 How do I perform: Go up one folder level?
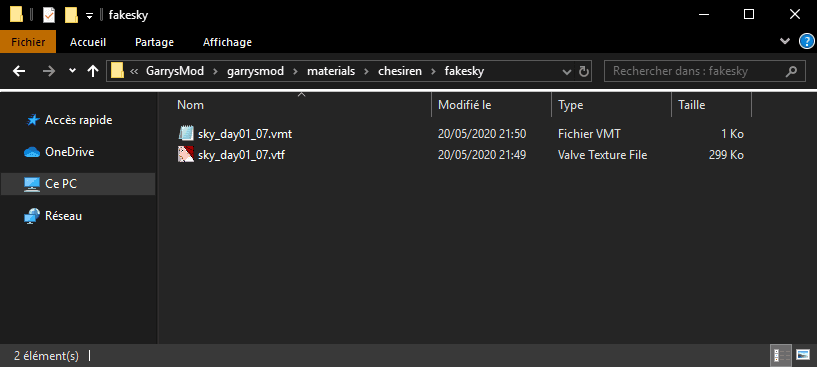(x=93, y=71)
